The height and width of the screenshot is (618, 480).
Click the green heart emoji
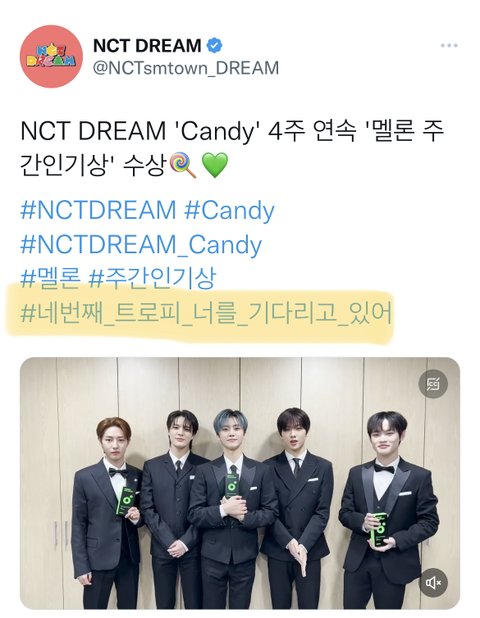pyautogui.click(x=215, y=166)
